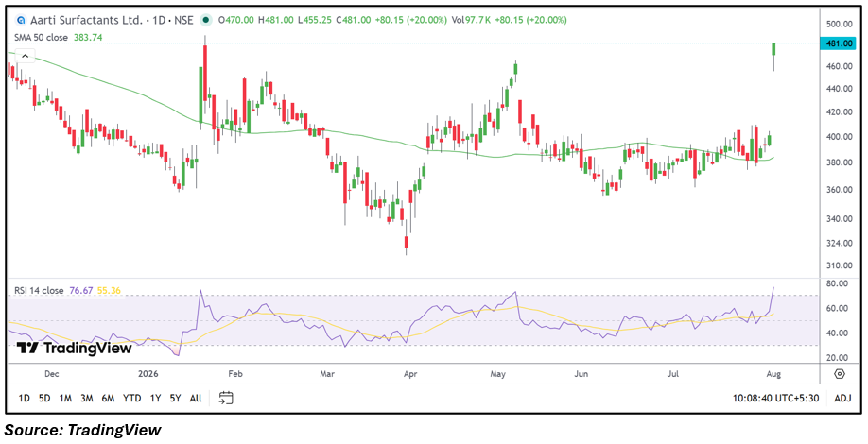
Task: Click the RSI value 76.67
Action: (79, 290)
